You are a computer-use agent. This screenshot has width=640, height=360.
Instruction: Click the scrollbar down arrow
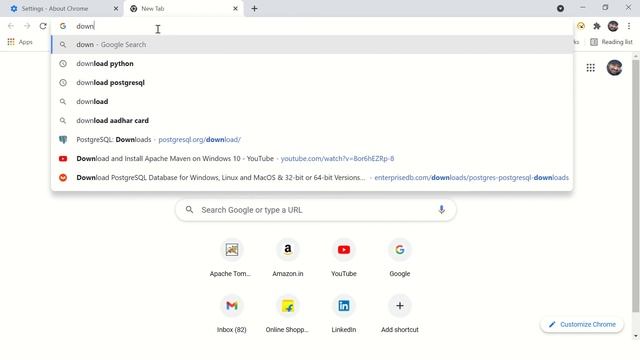(636, 336)
